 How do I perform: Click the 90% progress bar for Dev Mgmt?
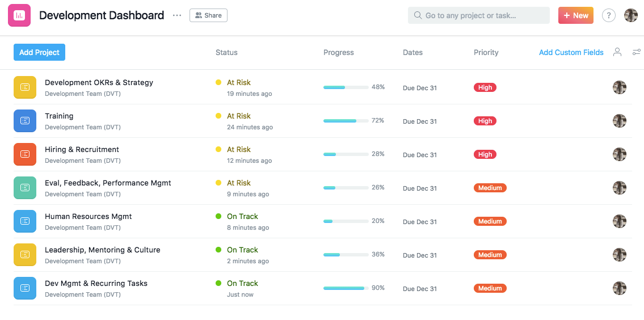[346, 288]
